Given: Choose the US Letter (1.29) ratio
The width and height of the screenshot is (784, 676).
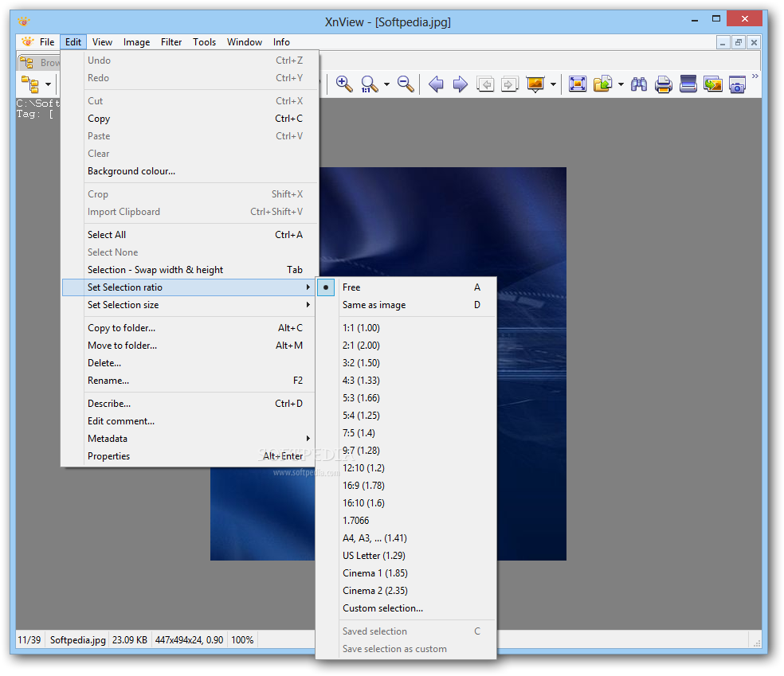Looking at the screenshot, I should pyautogui.click(x=406, y=556).
